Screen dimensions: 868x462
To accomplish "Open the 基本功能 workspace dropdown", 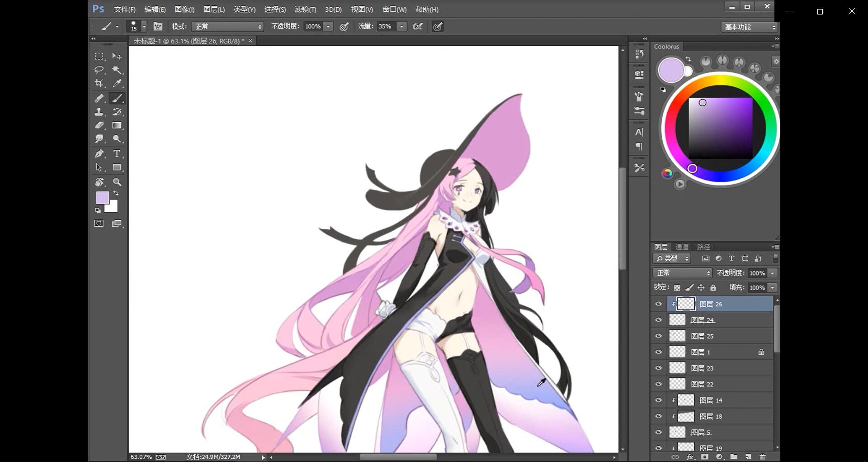I will pyautogui.click(x=749, y=27).
